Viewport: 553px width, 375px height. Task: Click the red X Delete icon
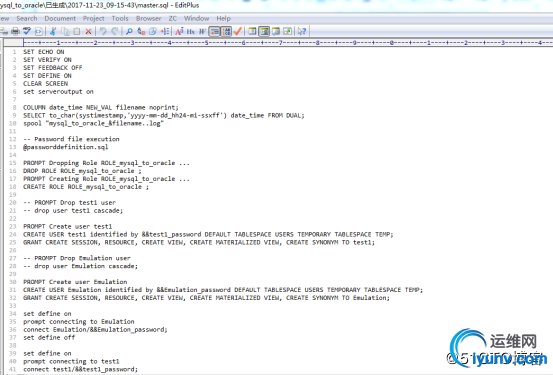(x=89, y=31)
